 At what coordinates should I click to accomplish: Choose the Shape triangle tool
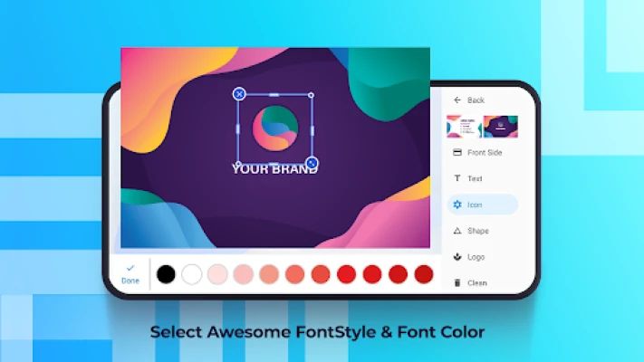tap(457, 231)
